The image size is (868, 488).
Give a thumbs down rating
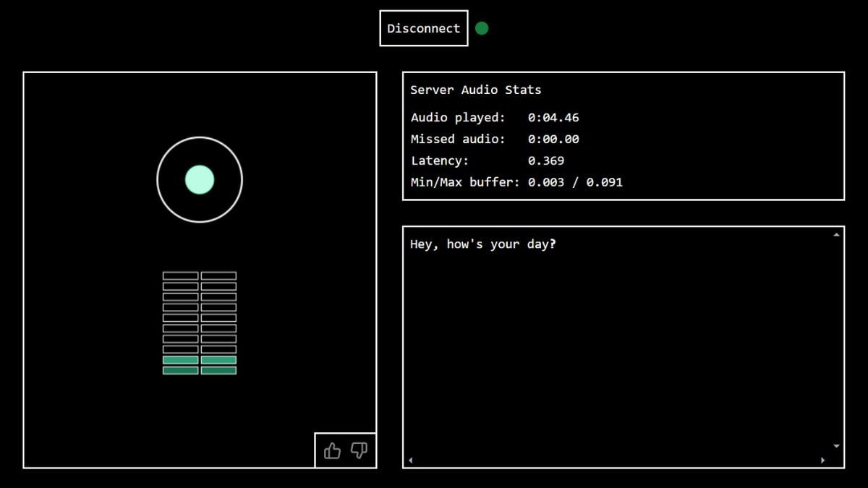[x=359, y=451]
